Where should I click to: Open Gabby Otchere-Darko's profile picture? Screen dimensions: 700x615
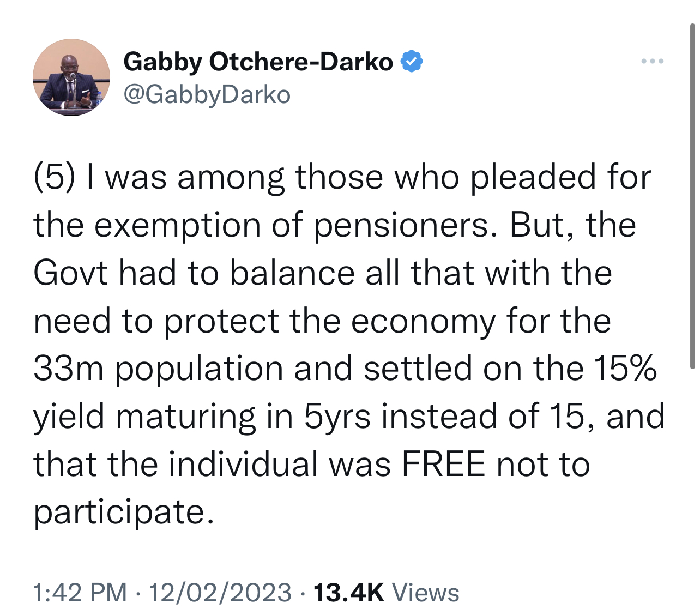tap(71, 77)
